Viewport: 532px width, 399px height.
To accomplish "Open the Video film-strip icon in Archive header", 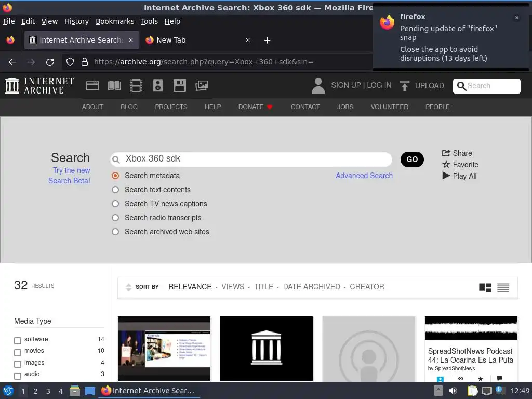I will [x=136, y=86].
